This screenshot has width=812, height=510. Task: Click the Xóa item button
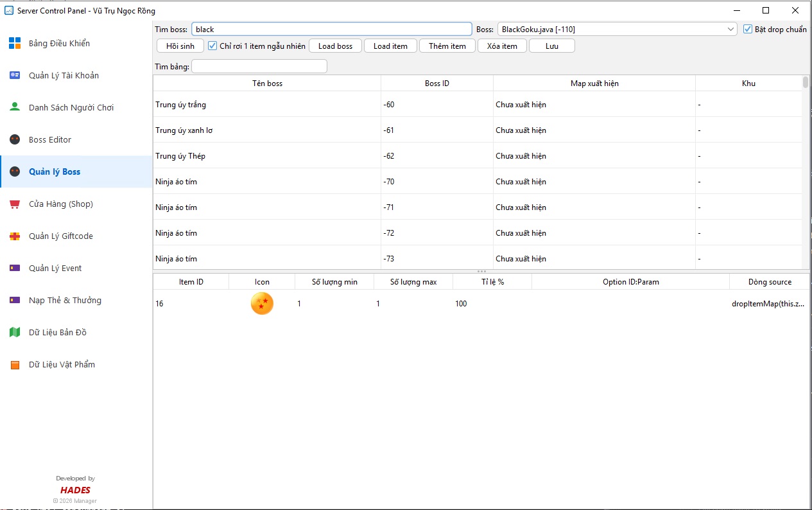point(502,46)
